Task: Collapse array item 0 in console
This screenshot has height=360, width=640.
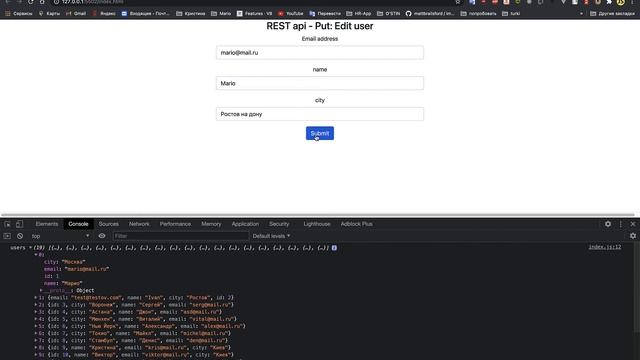Action: point(36,255)
